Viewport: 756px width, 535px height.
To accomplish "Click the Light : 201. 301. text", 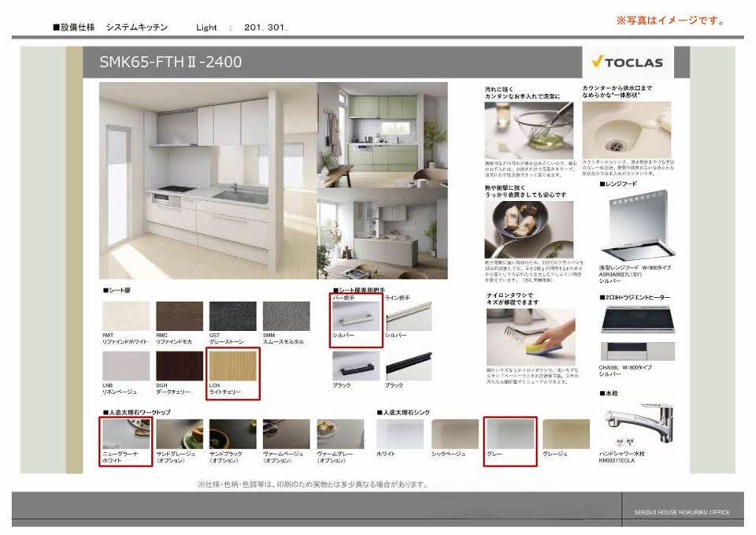I will [241, 28].
